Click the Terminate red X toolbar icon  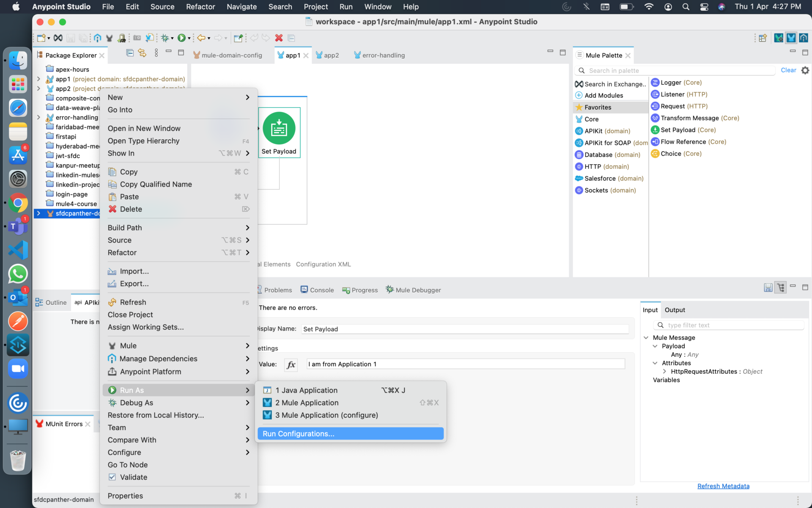point(279,38)
